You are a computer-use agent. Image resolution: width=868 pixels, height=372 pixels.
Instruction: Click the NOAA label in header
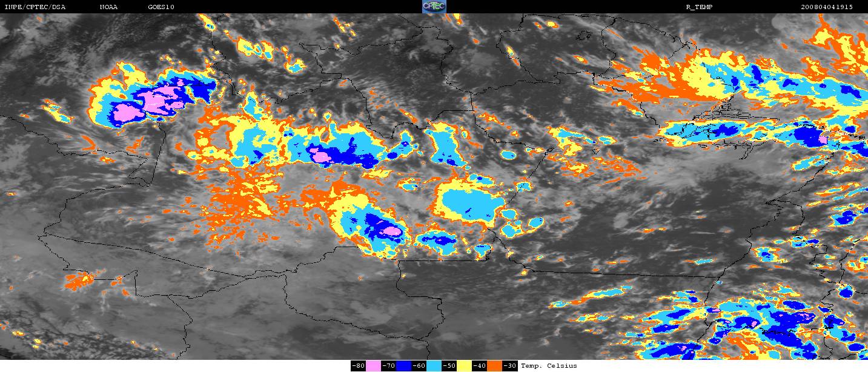(109, 7)
